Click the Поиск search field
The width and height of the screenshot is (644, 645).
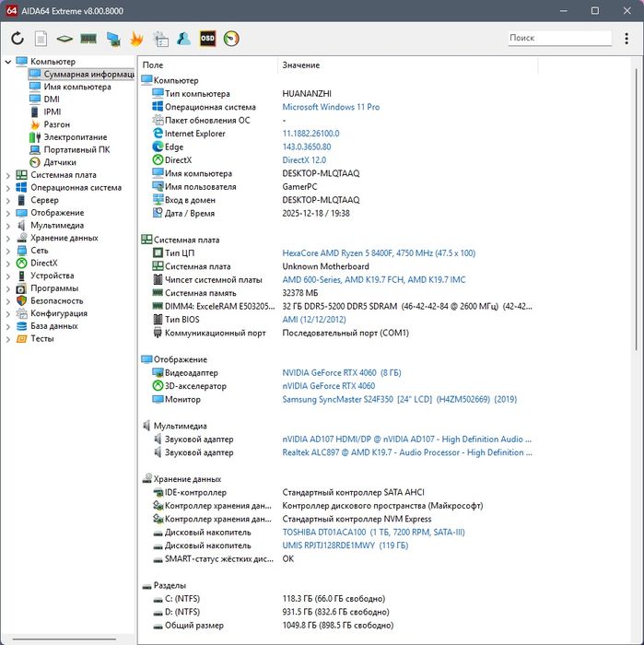(559, 39)
